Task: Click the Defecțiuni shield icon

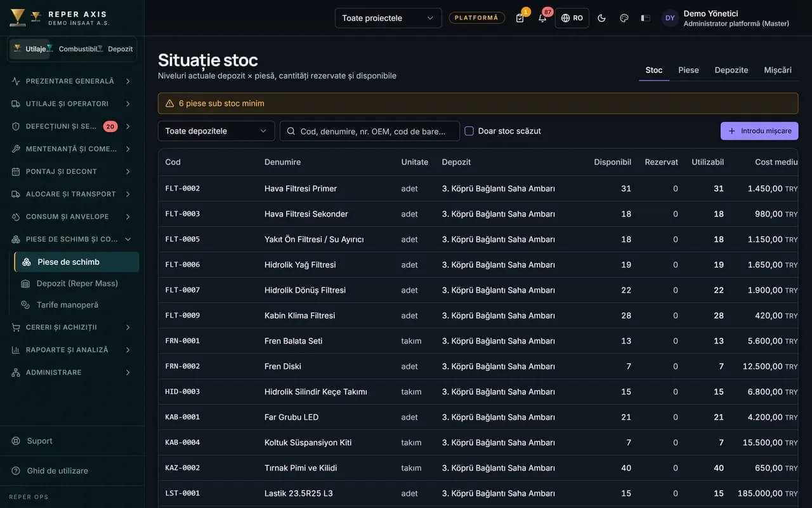Action: 16,126
